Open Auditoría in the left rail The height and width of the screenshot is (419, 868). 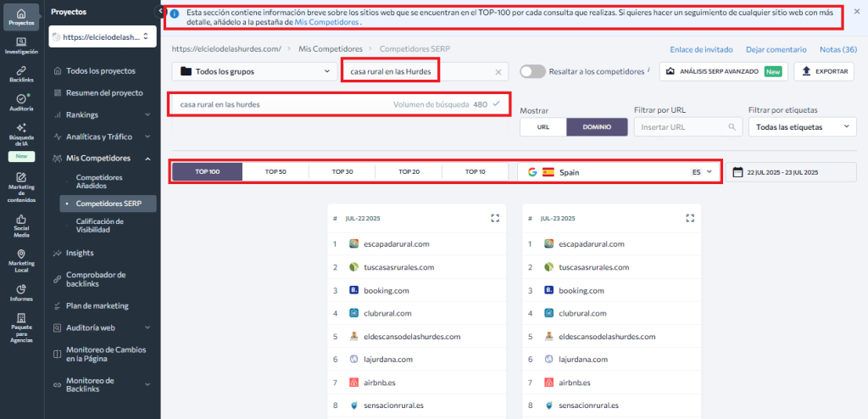(21, 102)
